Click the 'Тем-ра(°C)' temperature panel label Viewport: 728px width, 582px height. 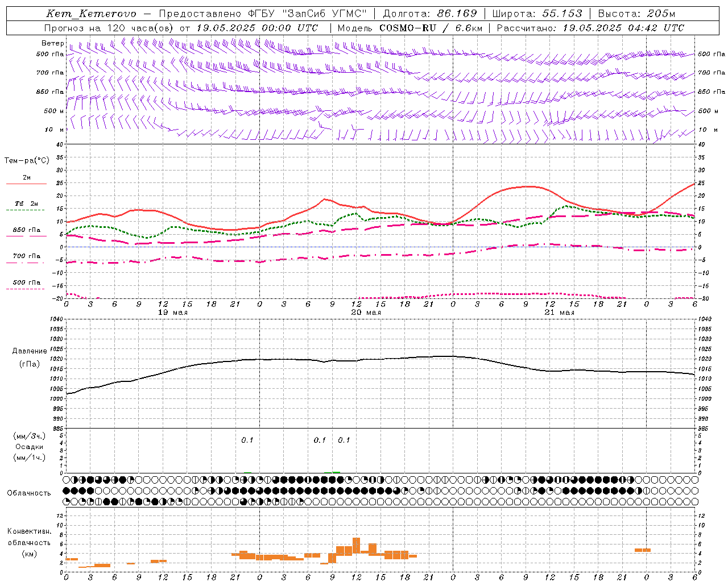pyautogui.click(x=27, y=161)
